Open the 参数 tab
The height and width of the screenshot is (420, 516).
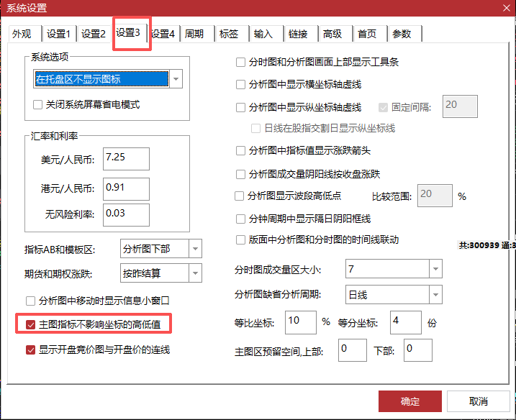click(405, 34)
